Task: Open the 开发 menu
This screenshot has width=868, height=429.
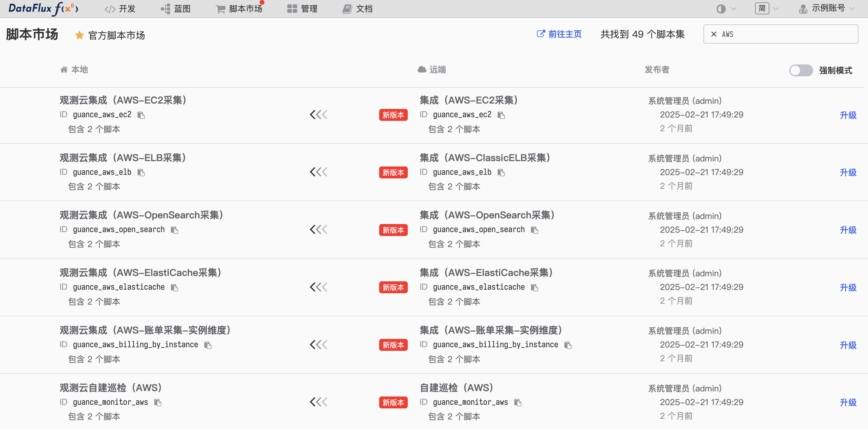Action: 120,9
